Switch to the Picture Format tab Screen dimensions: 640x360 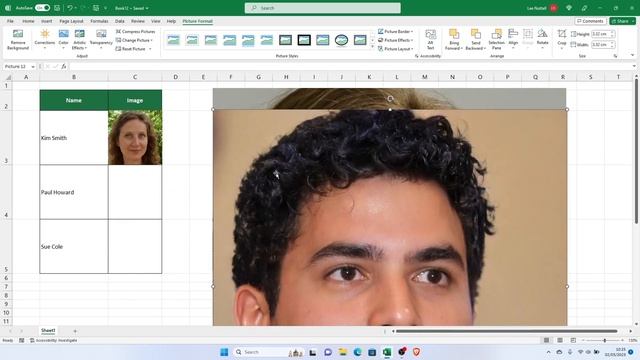(198, 21)
